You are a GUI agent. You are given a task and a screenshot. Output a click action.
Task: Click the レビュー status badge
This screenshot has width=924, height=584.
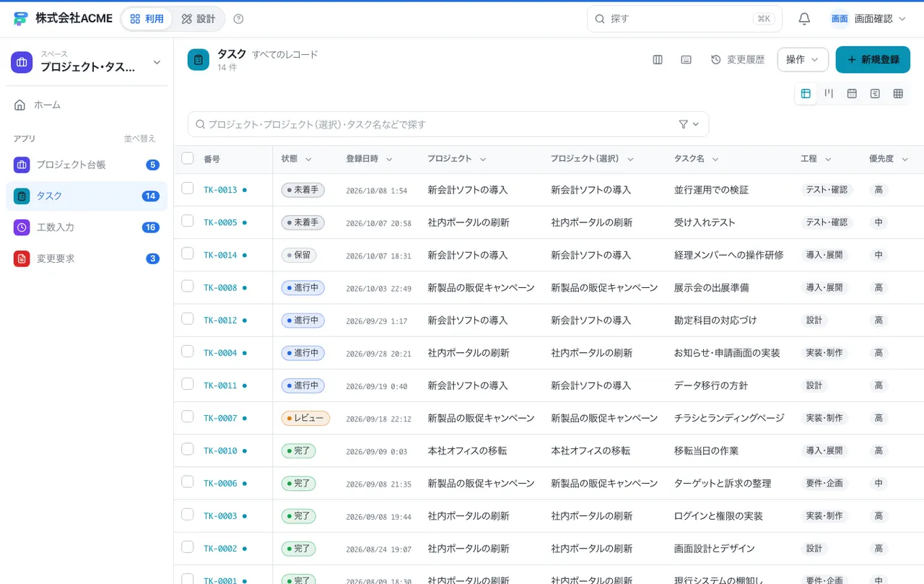pos(305,418)
